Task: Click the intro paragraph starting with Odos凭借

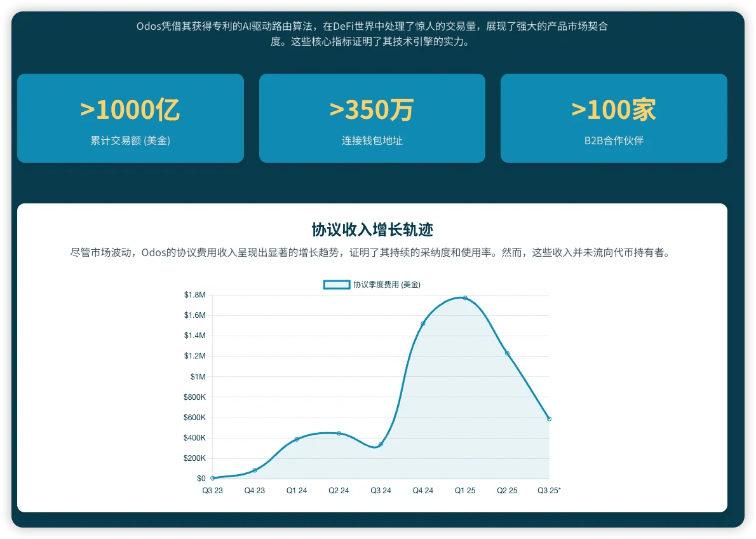Action: point(372,34)
